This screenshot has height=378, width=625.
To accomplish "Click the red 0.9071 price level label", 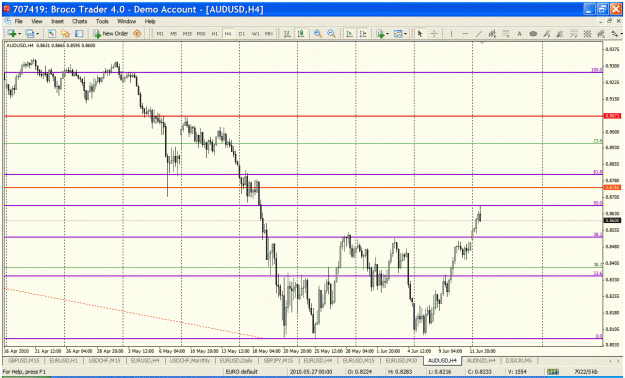I will [612, 116].
